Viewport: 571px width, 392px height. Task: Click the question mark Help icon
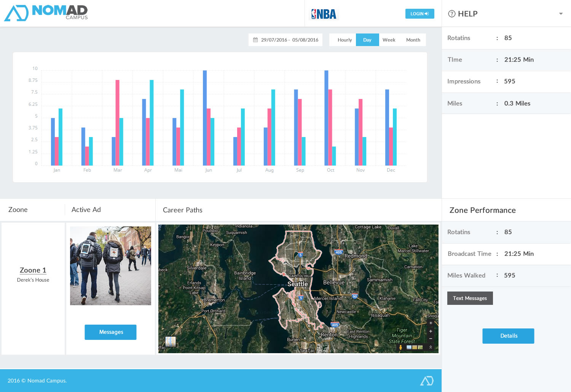pyautogui.click(x=451, y=14)
